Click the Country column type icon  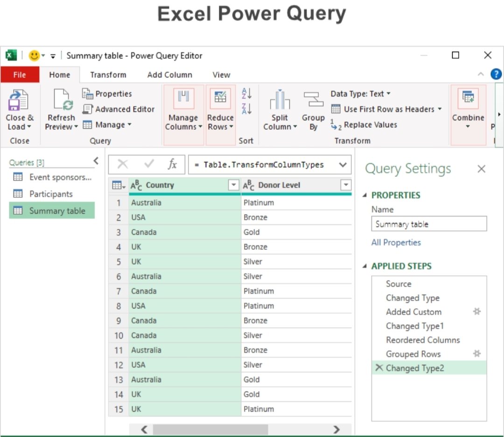(x=136, y=185)
